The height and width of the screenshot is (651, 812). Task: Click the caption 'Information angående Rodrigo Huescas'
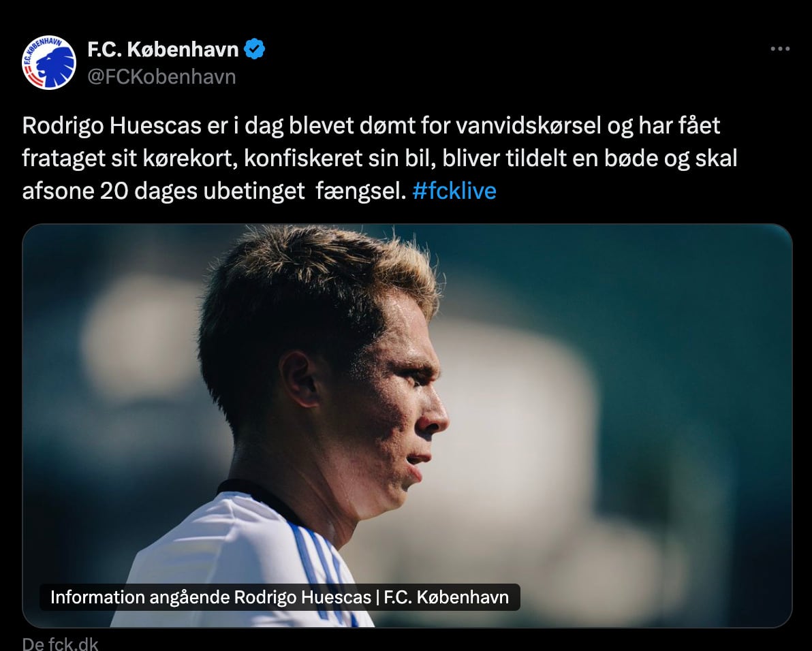(x=210, y=597)
